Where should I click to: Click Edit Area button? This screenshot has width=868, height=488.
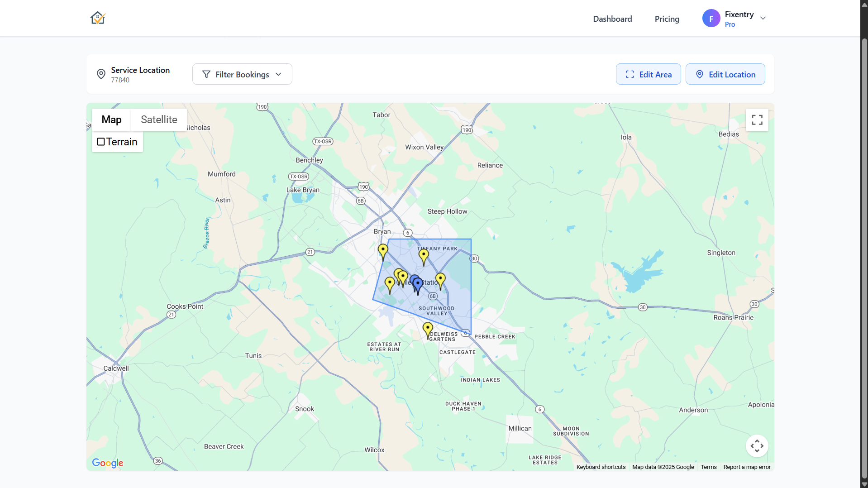tap(648, 74)
